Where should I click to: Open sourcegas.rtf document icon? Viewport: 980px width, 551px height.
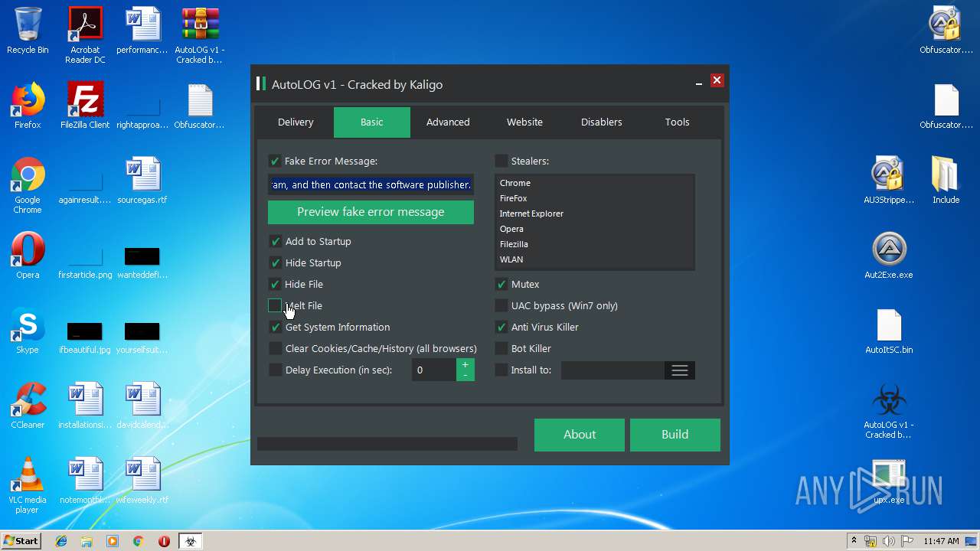coord(142,181)
